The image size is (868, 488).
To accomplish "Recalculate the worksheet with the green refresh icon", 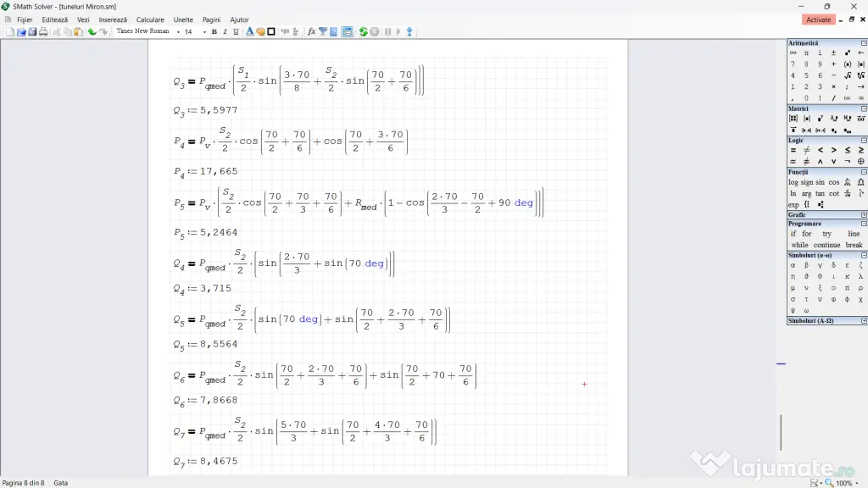I will [x=363, y=32].
